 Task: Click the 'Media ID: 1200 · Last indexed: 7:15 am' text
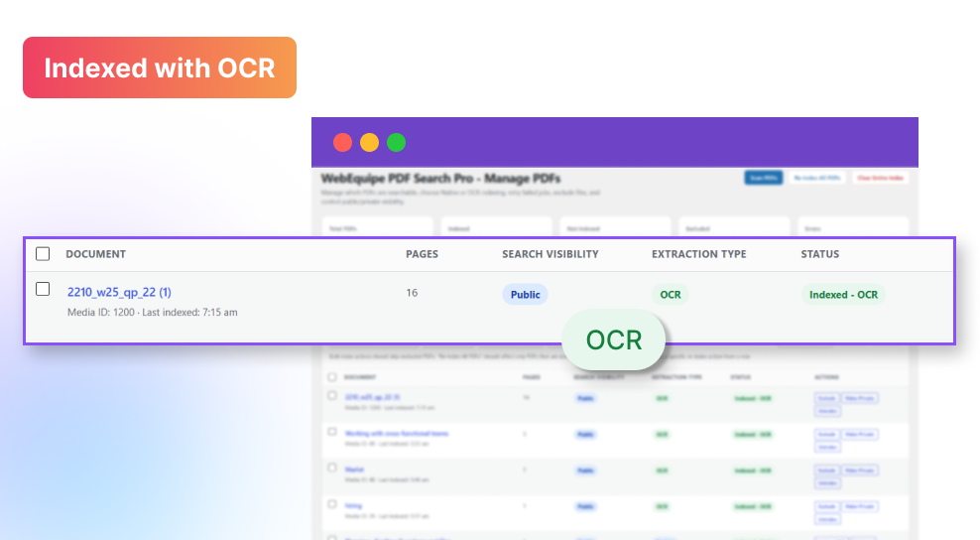coord(153,313)
